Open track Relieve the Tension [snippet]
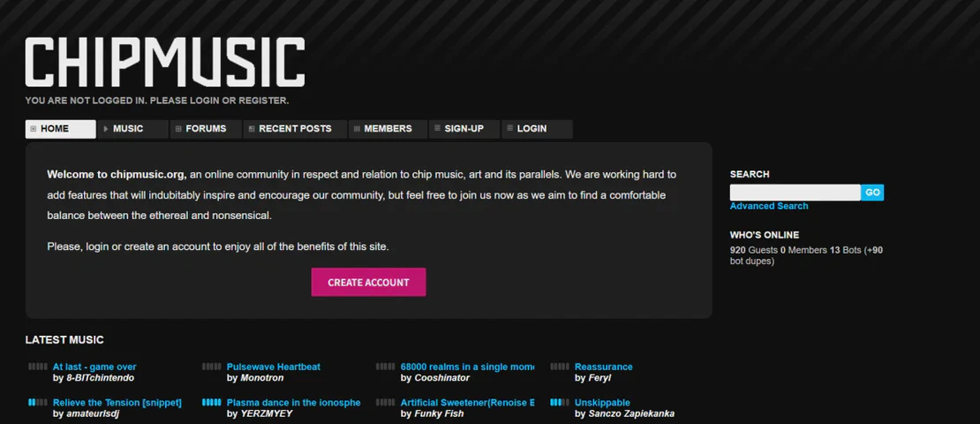The image size is (980, 424). (117, 403)
